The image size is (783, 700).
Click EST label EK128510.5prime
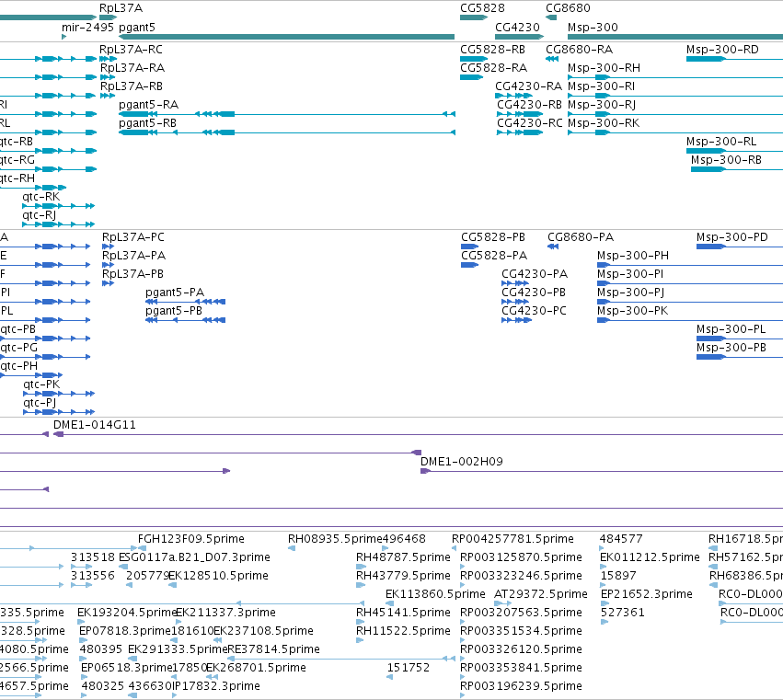[x=220, y=576]
